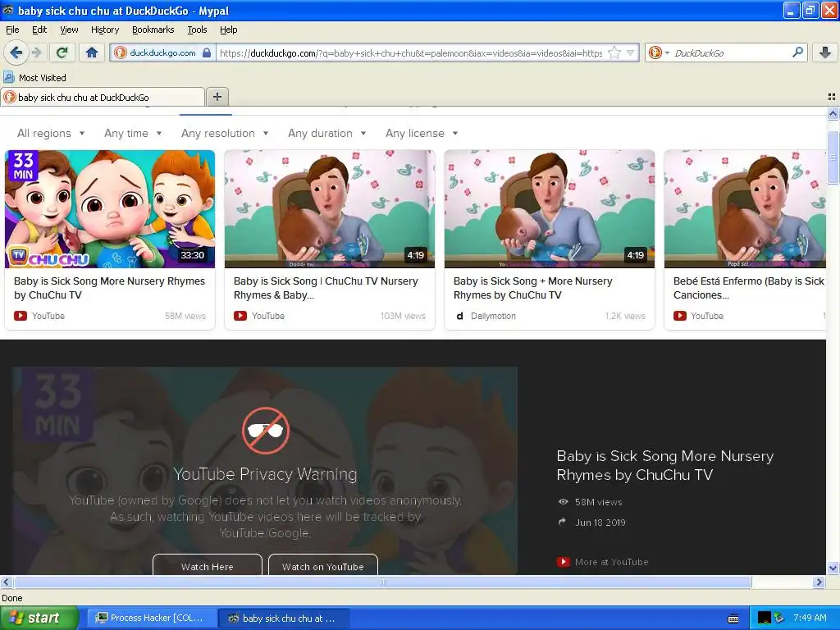This screenshot has width=840, height=630.
Task: Open the Home page icon
Action: pyautogui.click(x=92, y=52)
